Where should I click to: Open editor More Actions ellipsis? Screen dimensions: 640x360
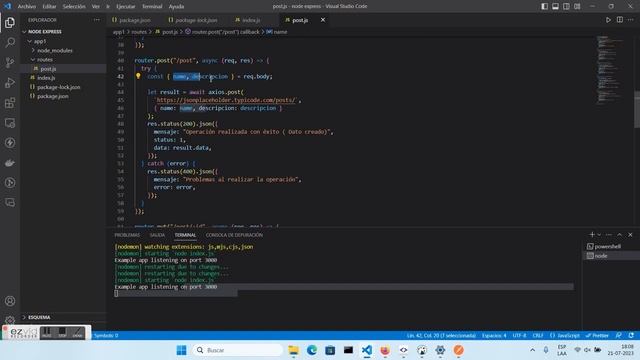pyautogui.click(x=631, y=20)
